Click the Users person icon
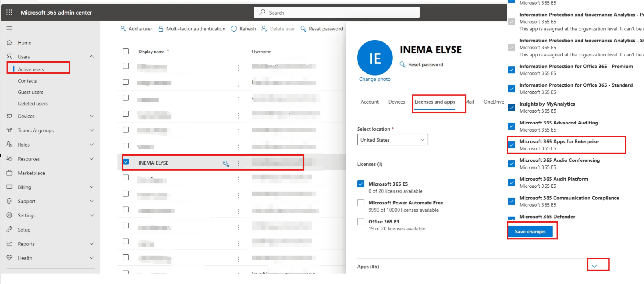Screen dimensions: 644x284 [9, 57]
